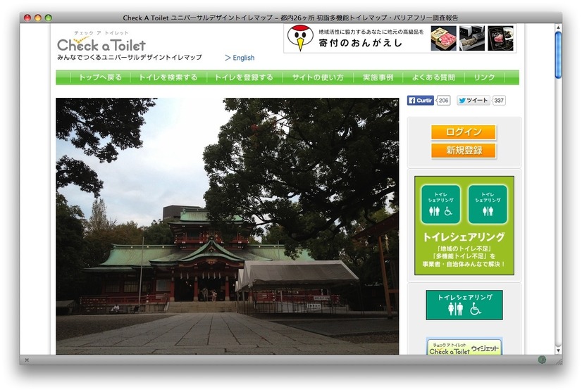Screen dimensions: 582x392
Task: Open the リンク menu item
Action: 484,77
